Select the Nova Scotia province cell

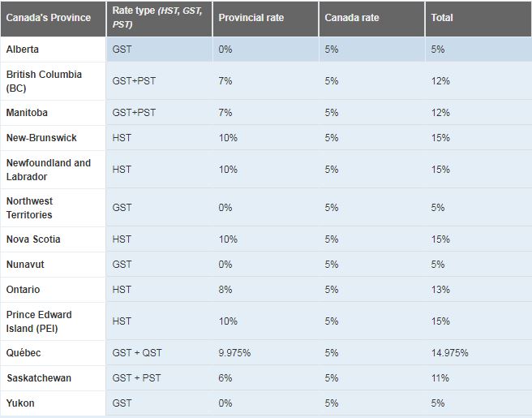point(33,239)
